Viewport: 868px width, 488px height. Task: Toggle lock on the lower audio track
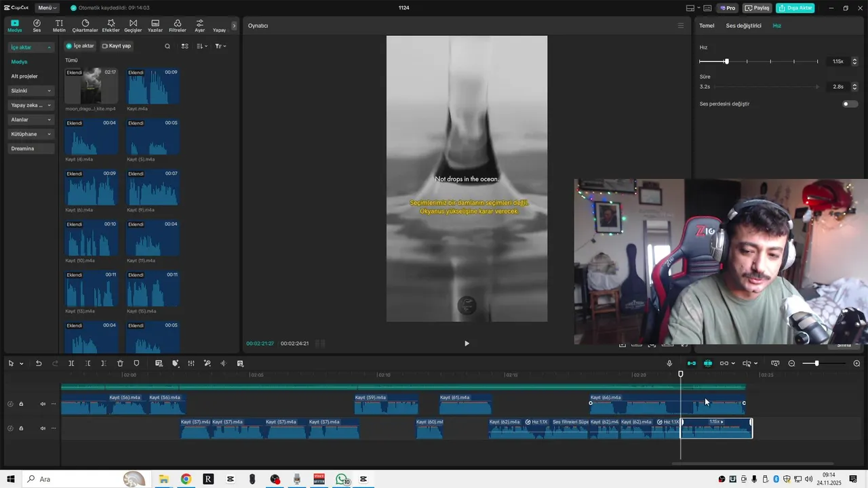tap(21, 428)
